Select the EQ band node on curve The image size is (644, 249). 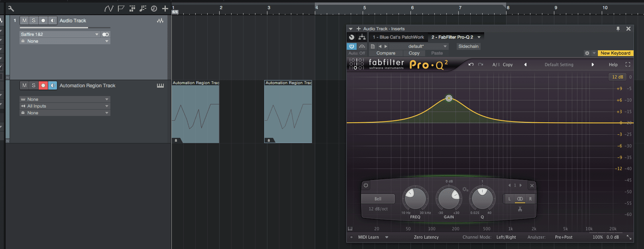pyautogui.click(x=449, y=98)
